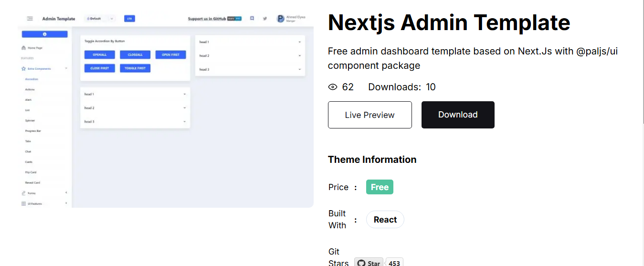Viewport: 644px width, 266px height.
Task: Click the Home Page icon in preview sidebar
Action: 23,48
